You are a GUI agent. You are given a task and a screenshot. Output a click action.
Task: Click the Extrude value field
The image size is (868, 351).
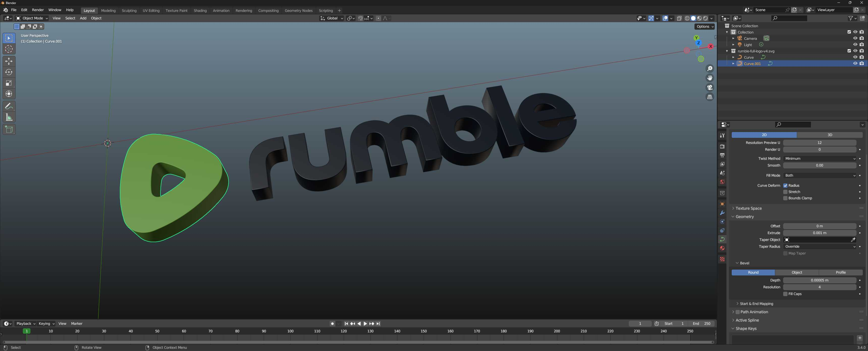pos(820,233)
